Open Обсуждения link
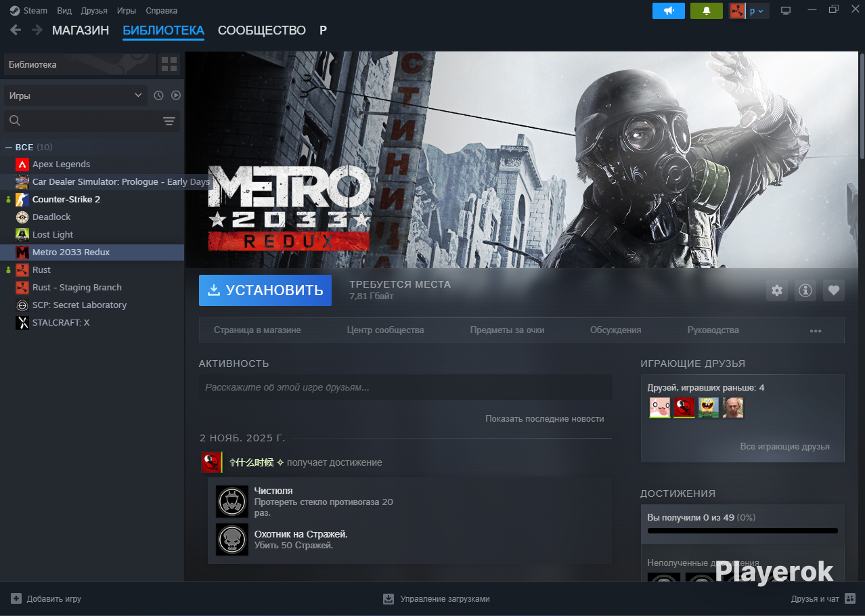Screen dimensions: 865x616 (615, 330)
